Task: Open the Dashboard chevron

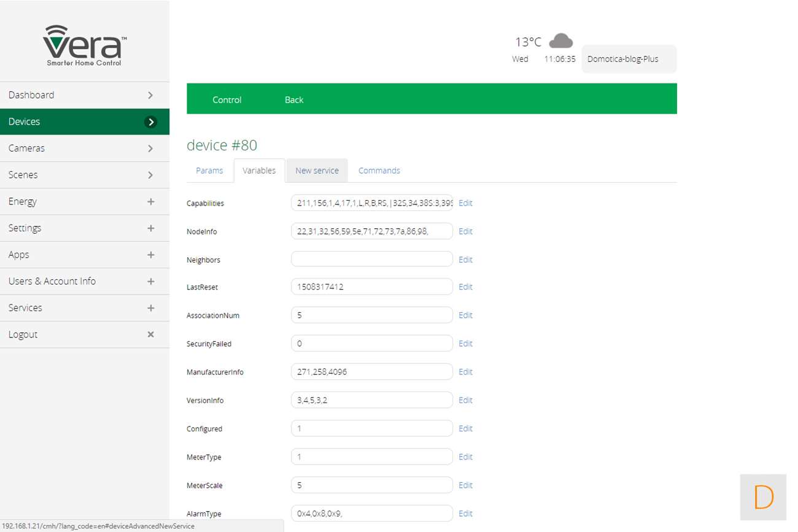Action: click(150, 95)
